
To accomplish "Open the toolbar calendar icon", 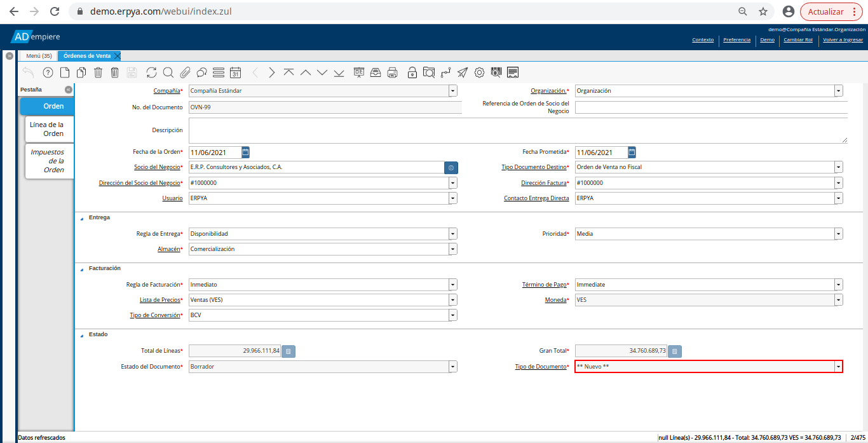I will [x=235, y=72].
